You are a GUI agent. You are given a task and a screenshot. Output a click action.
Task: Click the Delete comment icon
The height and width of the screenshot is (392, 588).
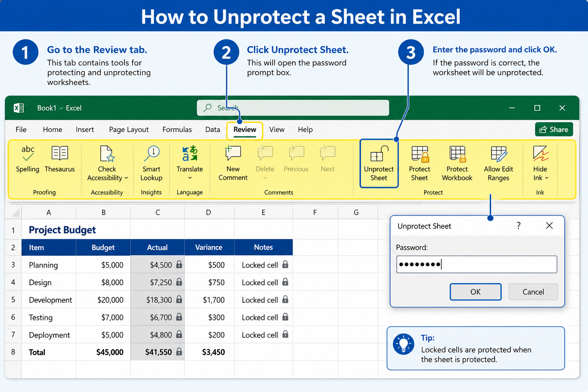point(265,153)
